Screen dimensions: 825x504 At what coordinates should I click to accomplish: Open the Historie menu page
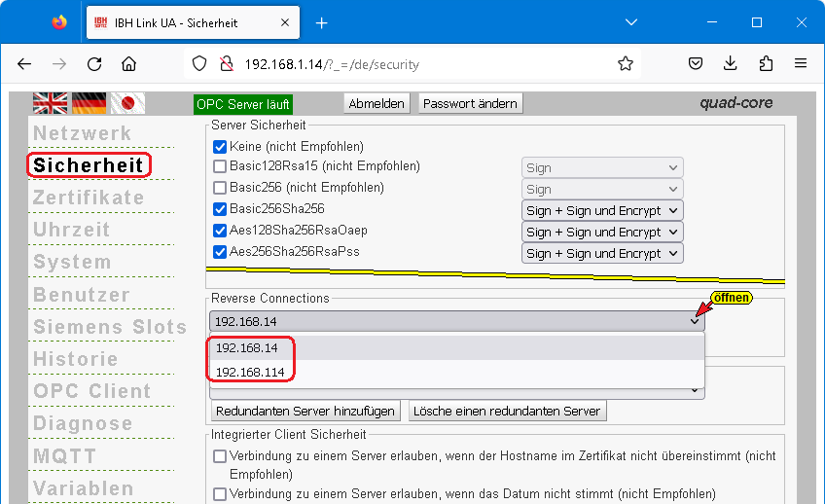(76, 359)
